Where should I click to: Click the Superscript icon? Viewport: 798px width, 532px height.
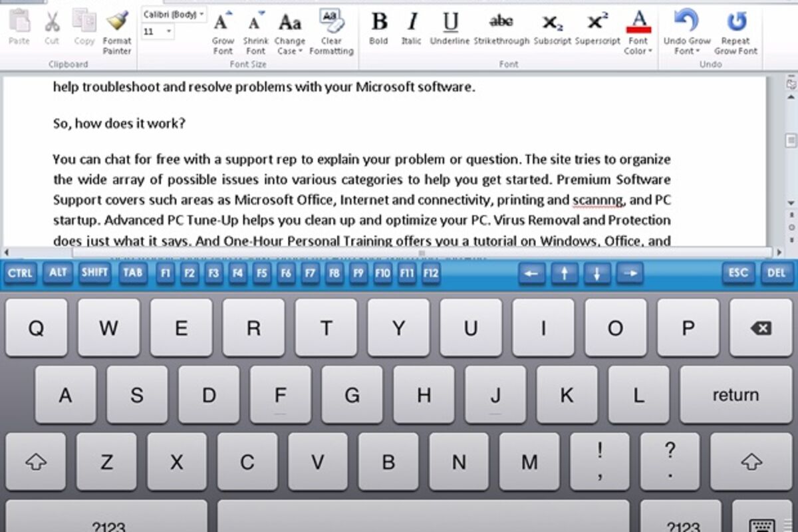[597, 23]
